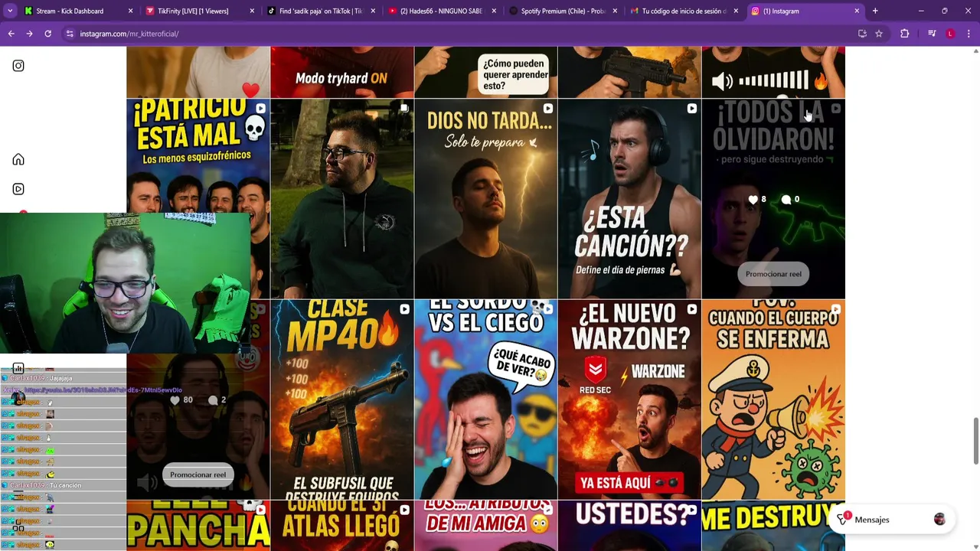Open the Modo tryhard ON reel
Image resolution: width=980 pixels, height=551 pixels.
[342, 72]
